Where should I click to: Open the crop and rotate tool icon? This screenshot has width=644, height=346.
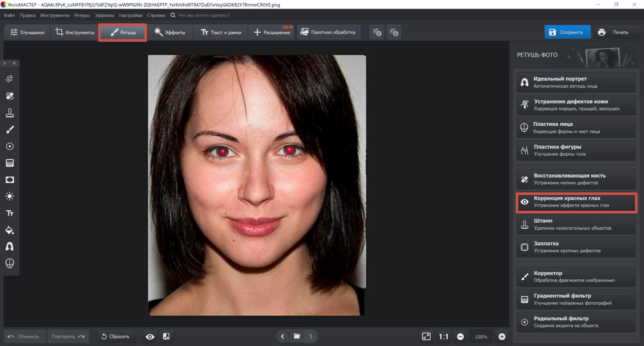coord(10,79)
